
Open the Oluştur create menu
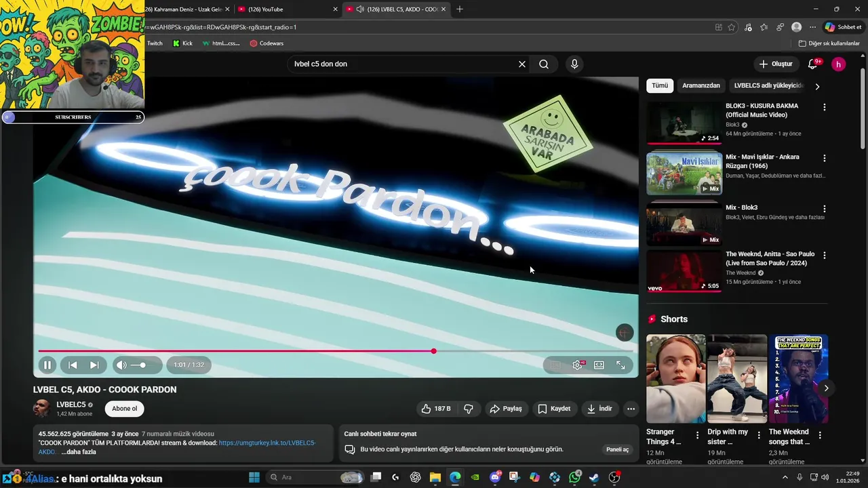tap(776, 64)
